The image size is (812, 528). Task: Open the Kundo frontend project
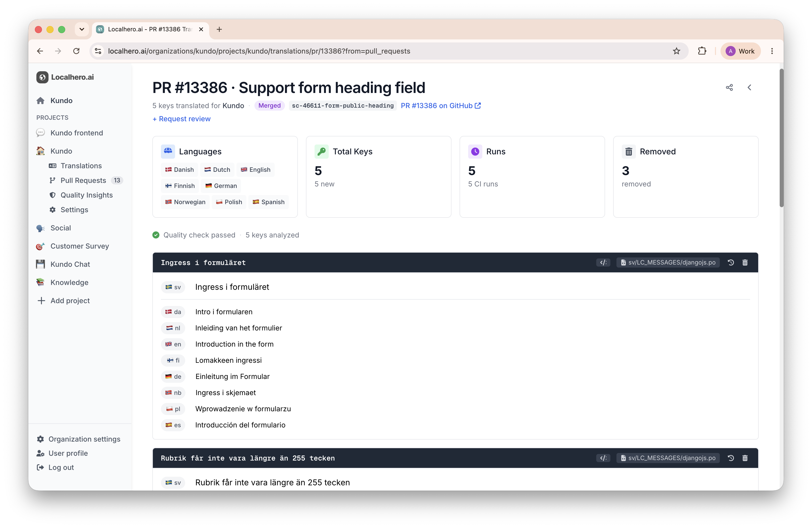(x=69, y=133)
